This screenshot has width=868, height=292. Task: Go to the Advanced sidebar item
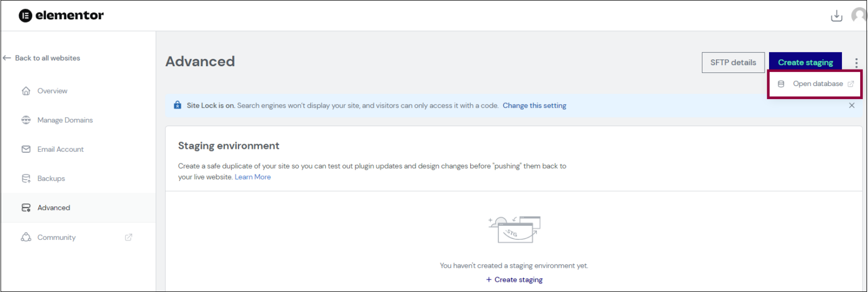(54, 208)
